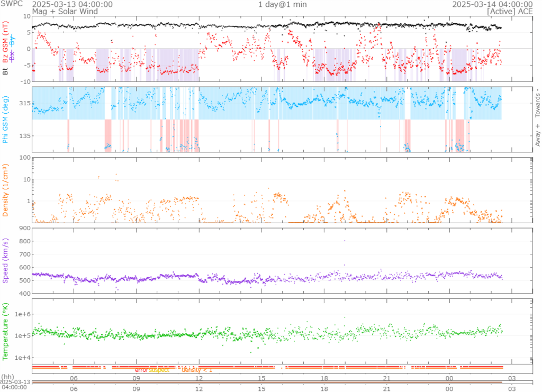Open the '1 day@1 min' time span selector
Image resolution: width=542 pixels, height=392 pixels.
click(282, 4)
